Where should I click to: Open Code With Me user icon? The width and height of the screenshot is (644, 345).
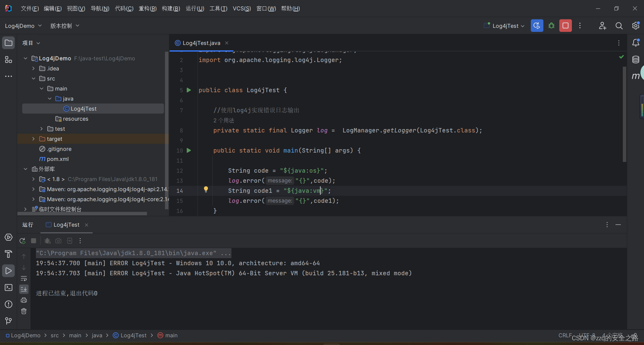coord(602,26)
